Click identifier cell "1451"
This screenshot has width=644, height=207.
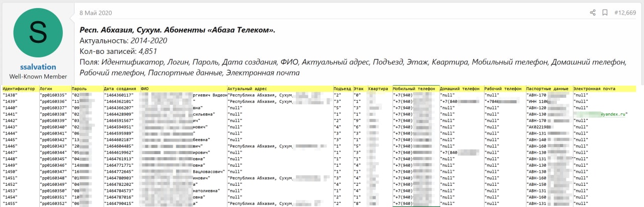coord(10,178)
